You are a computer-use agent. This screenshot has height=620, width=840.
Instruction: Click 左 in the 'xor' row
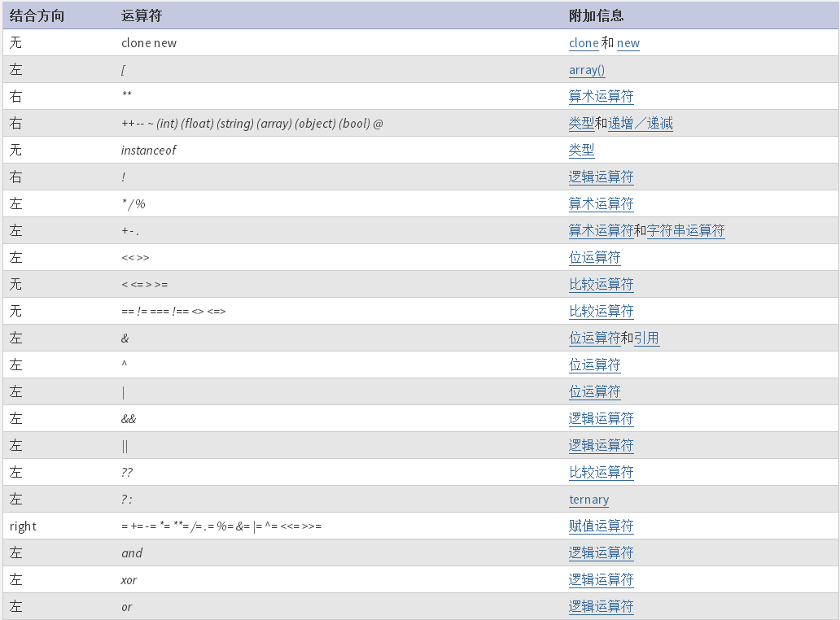(x=15, y=579)
